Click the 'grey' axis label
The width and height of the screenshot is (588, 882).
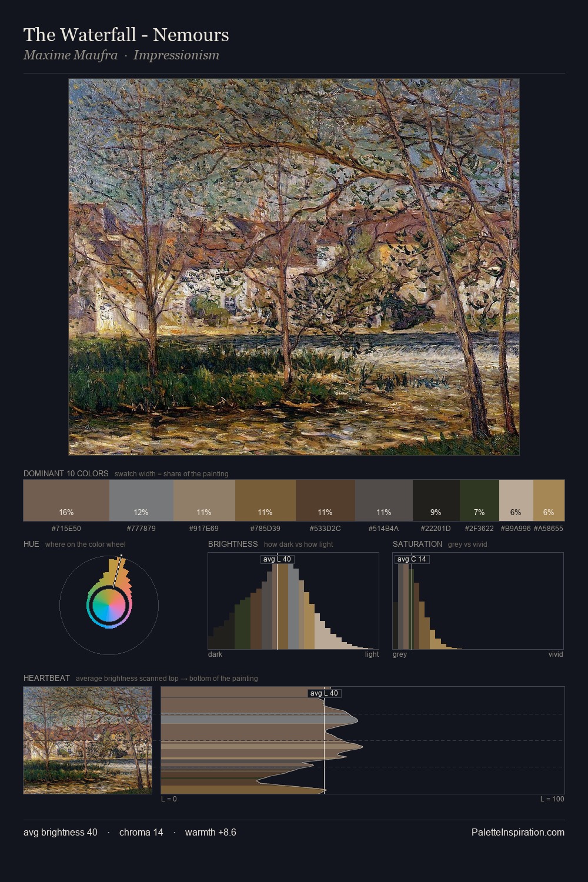pos(400,654)
